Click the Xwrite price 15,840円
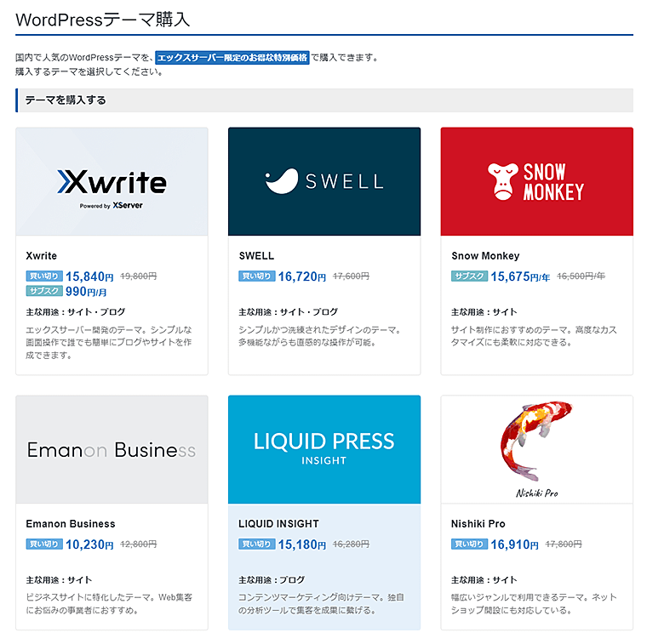Image resolution: width=647 pixels, height=644 pixels. pos(89,276)
